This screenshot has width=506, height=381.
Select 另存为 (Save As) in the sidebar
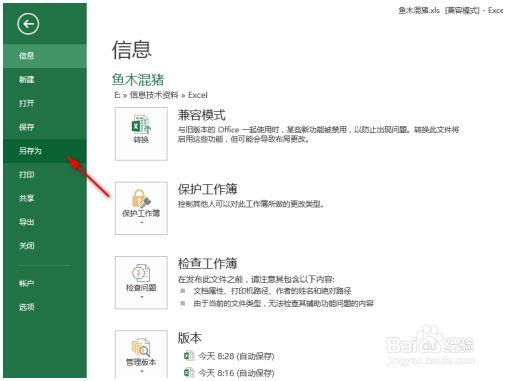pos(45,151)
